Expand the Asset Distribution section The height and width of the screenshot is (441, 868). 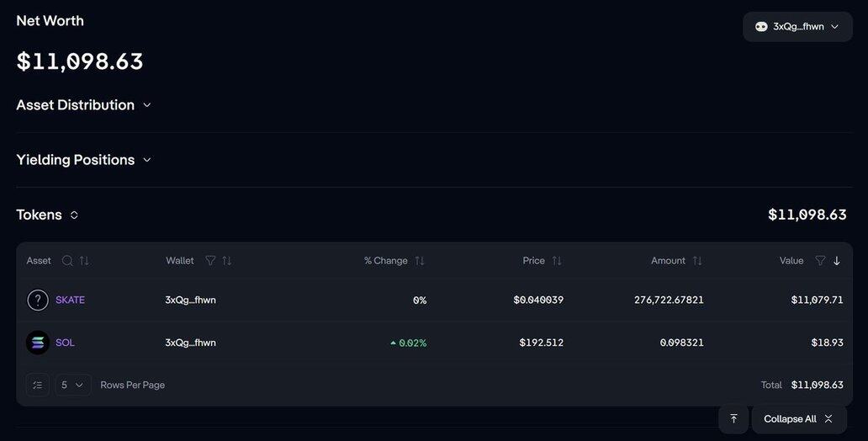tap(146, 105)
